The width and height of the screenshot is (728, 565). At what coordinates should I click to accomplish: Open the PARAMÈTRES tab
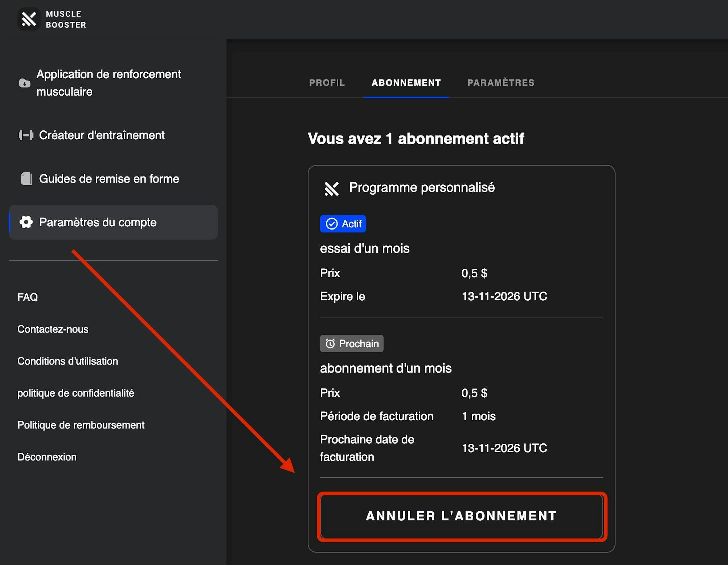[x=501, y=83]
